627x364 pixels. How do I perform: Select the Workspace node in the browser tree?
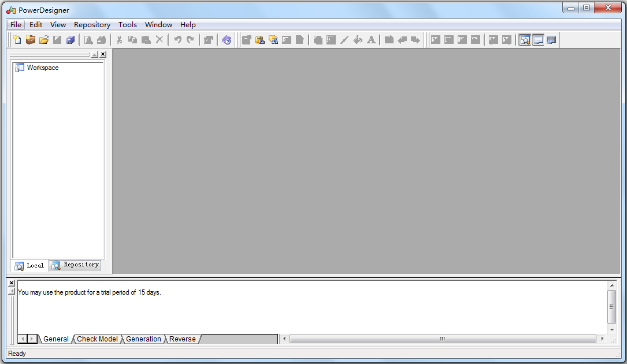(43, 68)
